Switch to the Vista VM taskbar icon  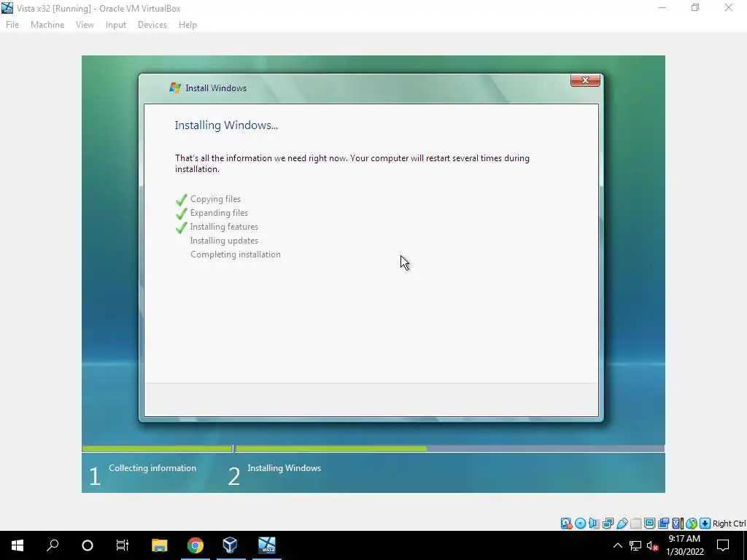coord(267,545)
